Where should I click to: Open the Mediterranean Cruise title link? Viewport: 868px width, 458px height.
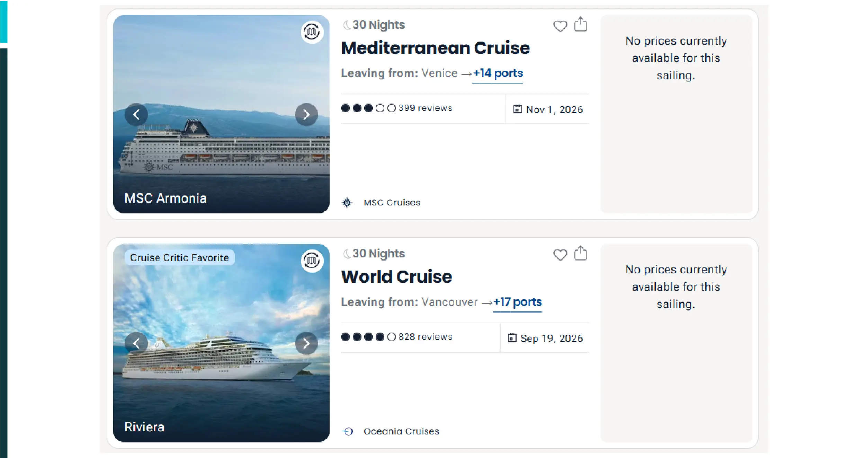coord(435,47)
